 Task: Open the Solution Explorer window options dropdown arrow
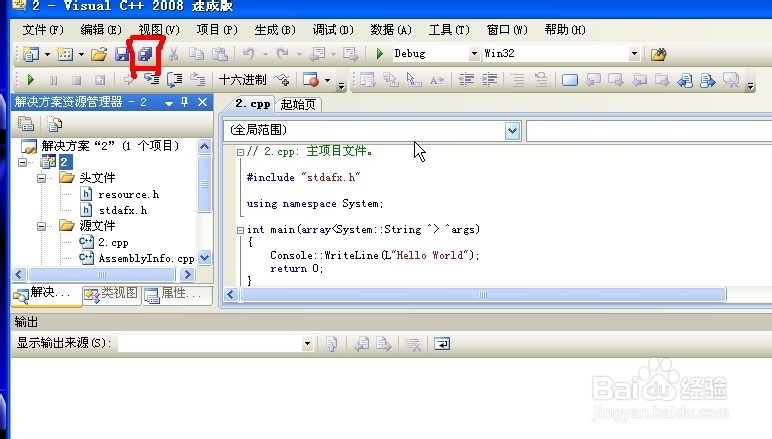tap(169, 103)
